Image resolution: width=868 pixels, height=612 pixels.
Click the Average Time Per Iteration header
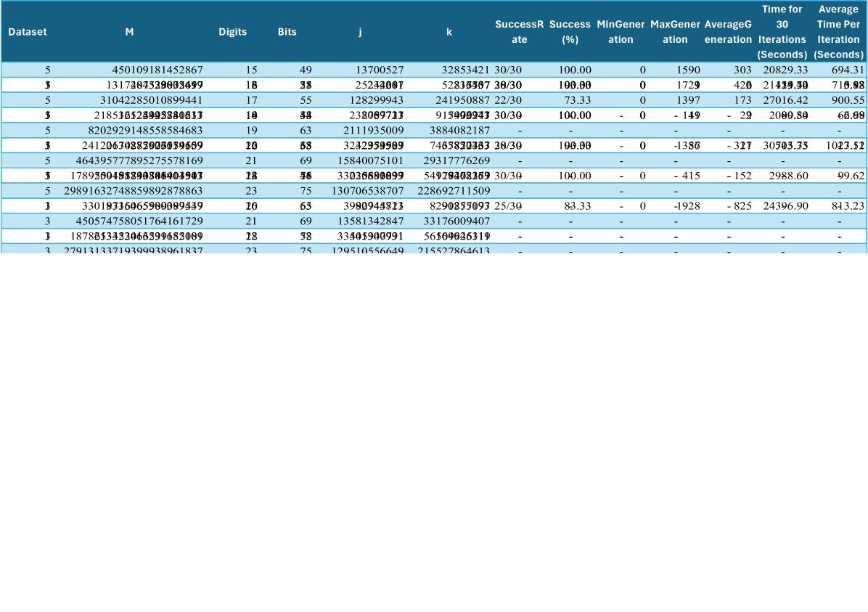838,32
